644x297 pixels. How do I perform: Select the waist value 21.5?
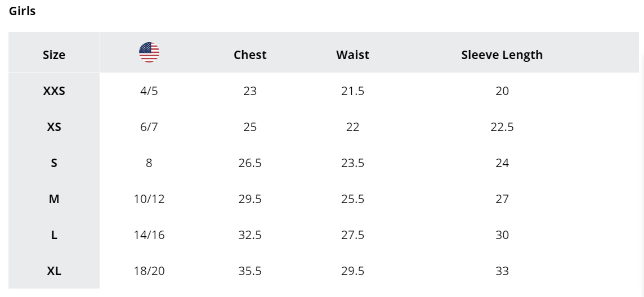point(352,91)
